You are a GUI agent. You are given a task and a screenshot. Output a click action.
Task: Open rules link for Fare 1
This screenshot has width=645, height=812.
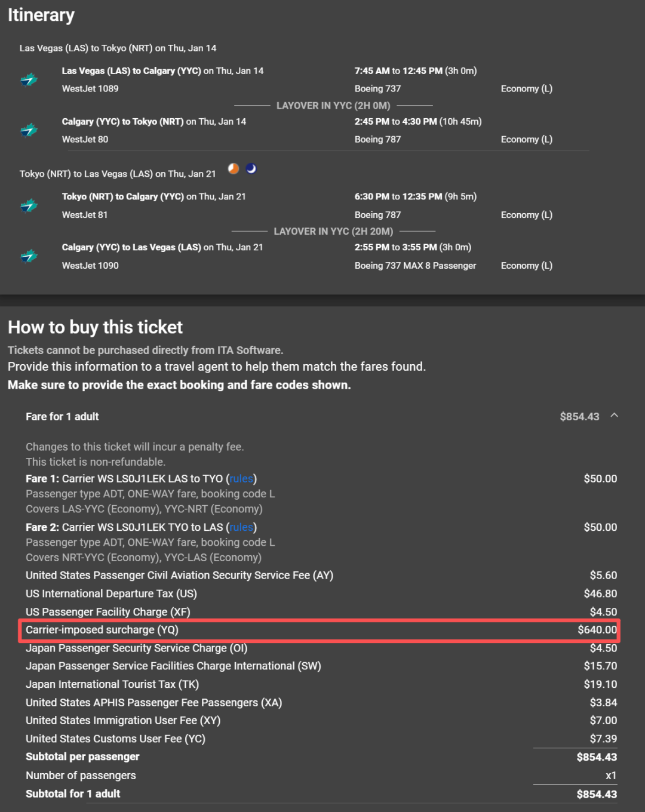tap(241, 479)
